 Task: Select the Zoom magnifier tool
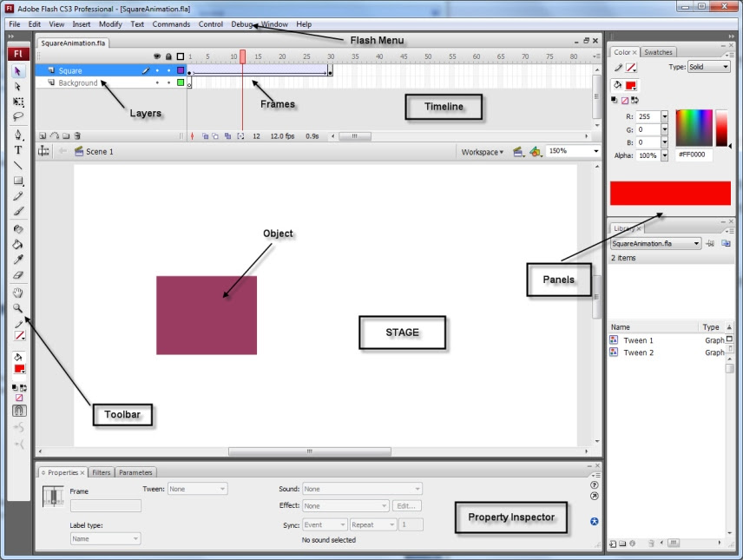pyautogui.click(x=18, y=308)
